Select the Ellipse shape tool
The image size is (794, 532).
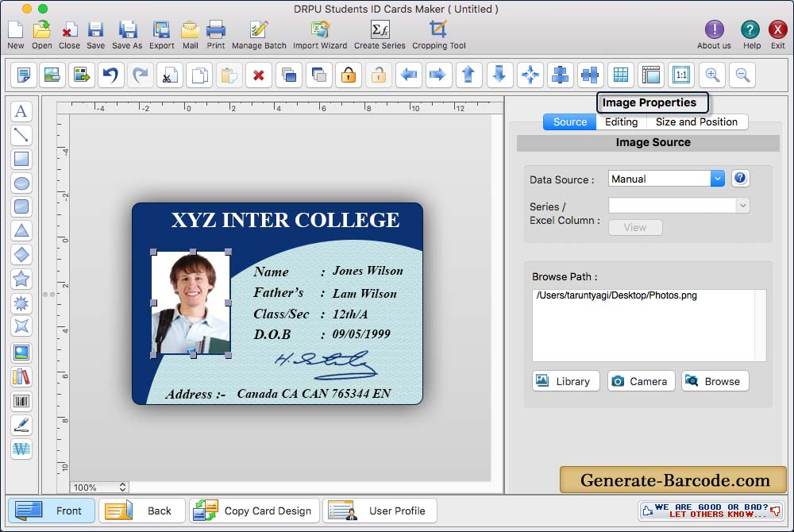point(21,183)
